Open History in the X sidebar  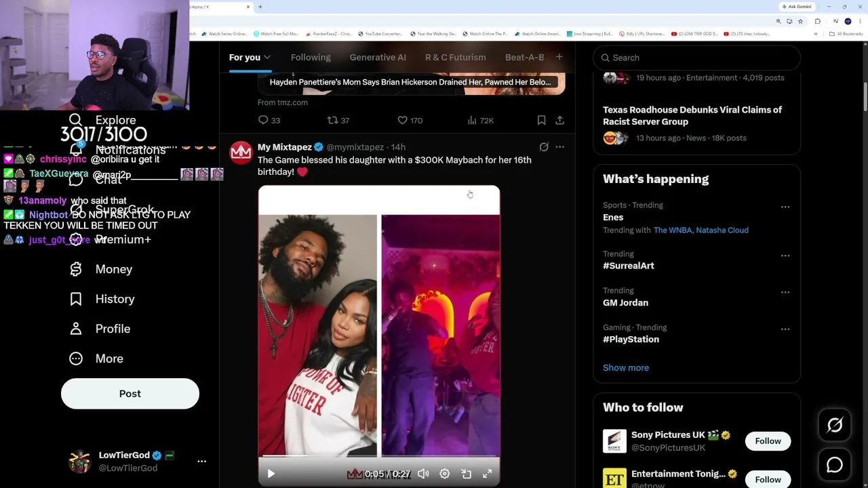pyautogui.click(x=102, y=299)
